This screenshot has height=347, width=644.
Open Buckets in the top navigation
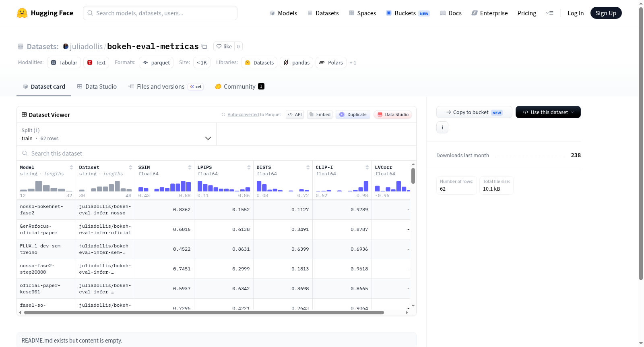pyautogui.click(x=408, y=13)
